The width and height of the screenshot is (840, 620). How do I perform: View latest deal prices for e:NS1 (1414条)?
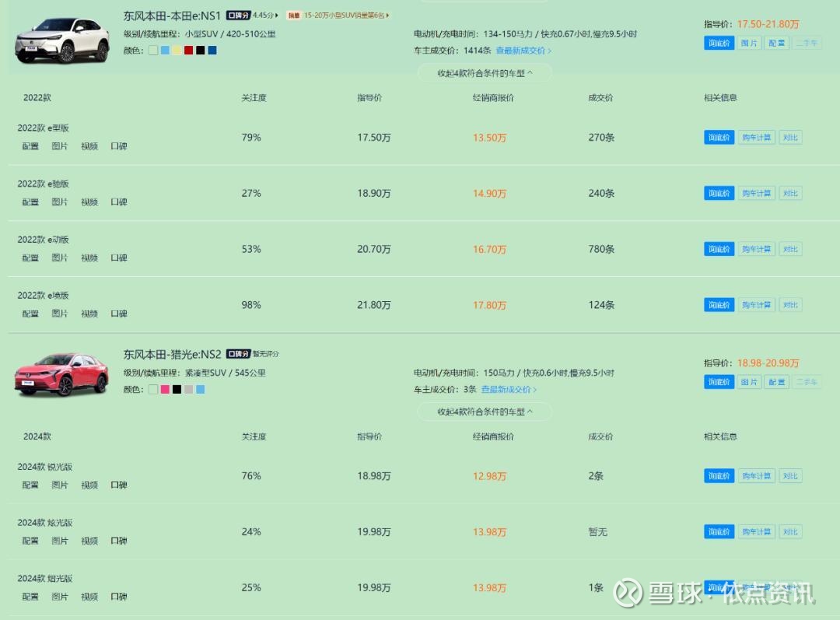click(523, 51)
